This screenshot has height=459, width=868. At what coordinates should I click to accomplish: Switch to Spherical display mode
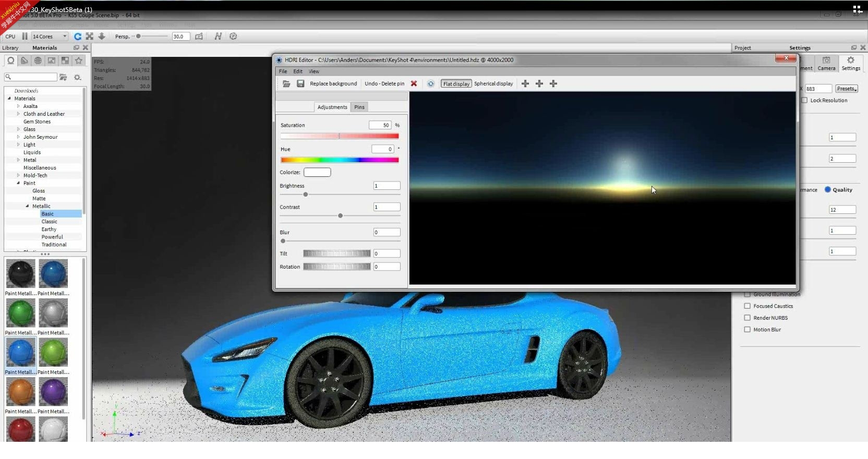coord(493,83)
